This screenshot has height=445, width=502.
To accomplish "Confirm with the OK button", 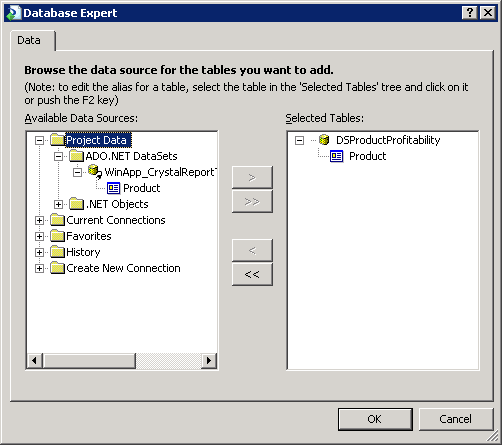I will (x=375, y=419).
